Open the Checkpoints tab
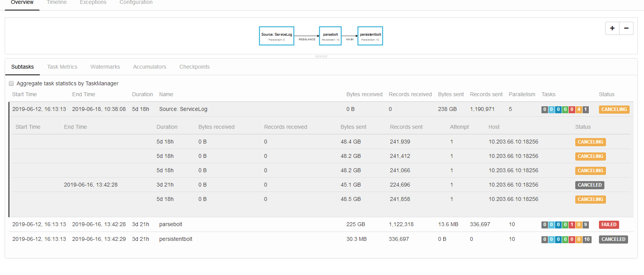Image resolution: width=644 pixels, height=275 pixels. coord(194,67)
